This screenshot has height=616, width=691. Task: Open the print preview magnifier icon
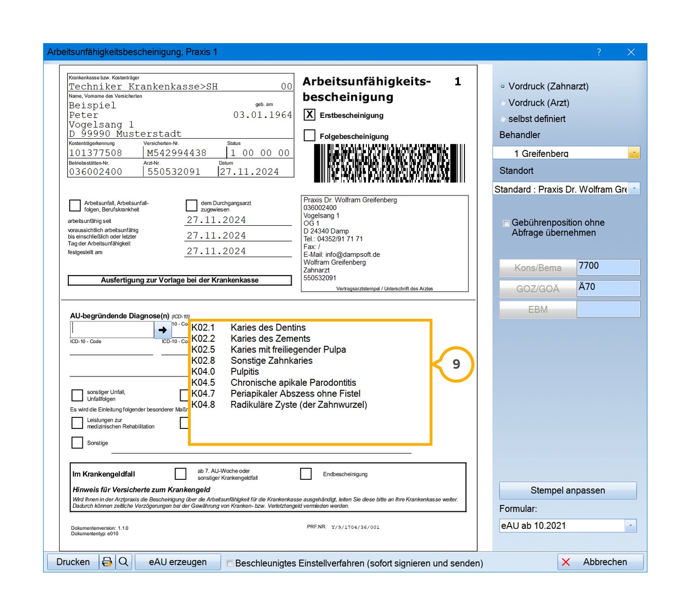click(x=124, y=562)
